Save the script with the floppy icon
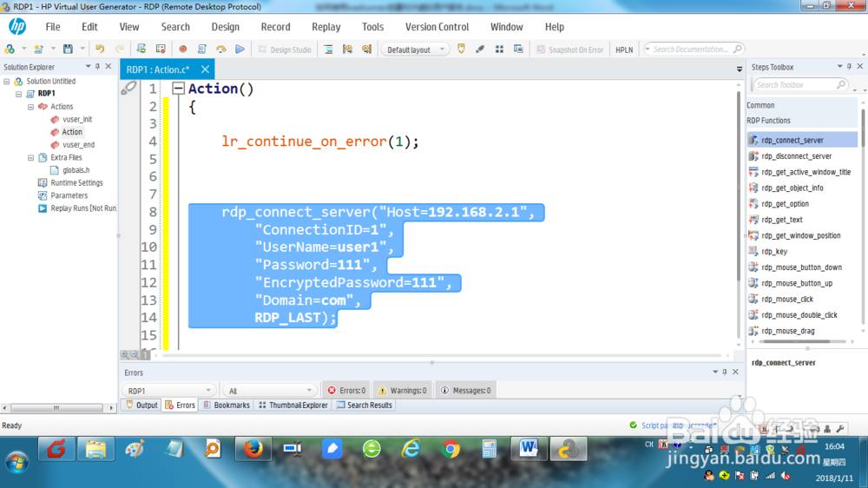Viewport: 868px width, 488px height. 68,49
